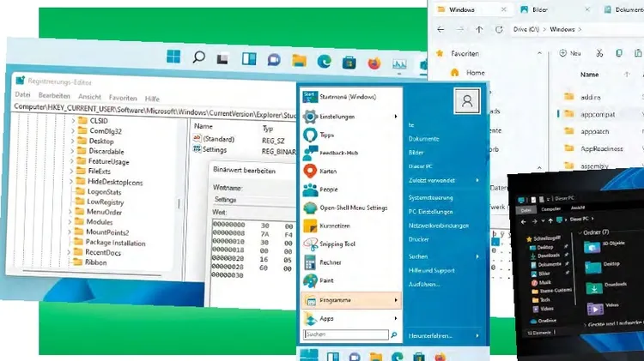Expand the ComDlg32 registry key

(x=73, y=131)
